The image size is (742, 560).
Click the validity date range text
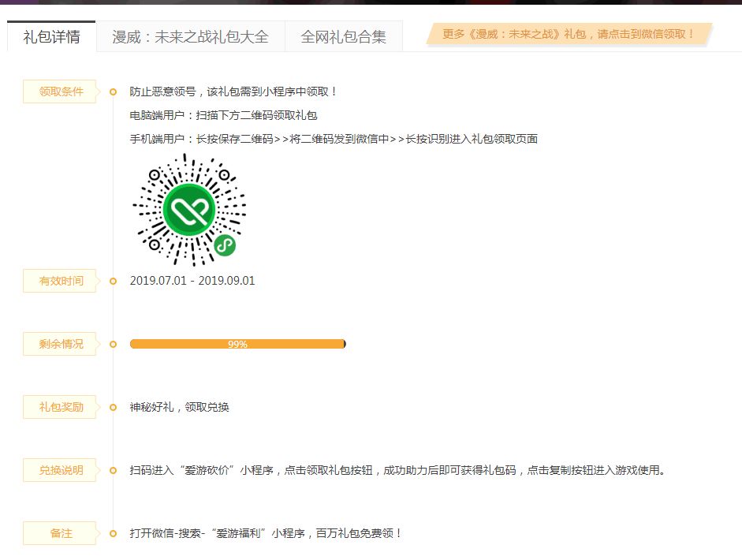point(192,281)
